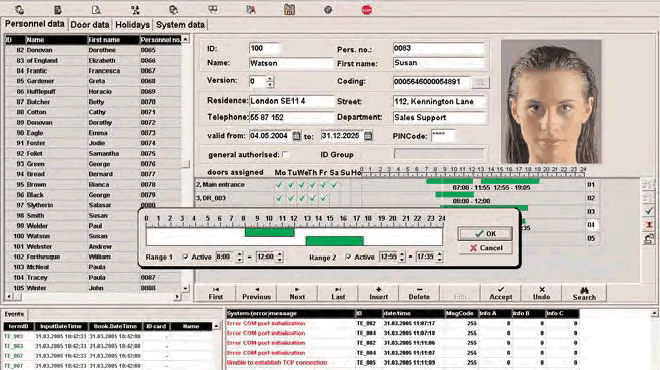
Task: Toggle Monday check for Main entrance
Action: tap(279, 185)
